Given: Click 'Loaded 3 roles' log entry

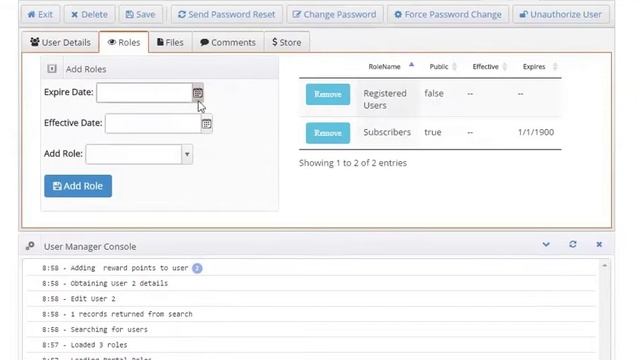Looking at the screenshot, I should pos(98,345).
